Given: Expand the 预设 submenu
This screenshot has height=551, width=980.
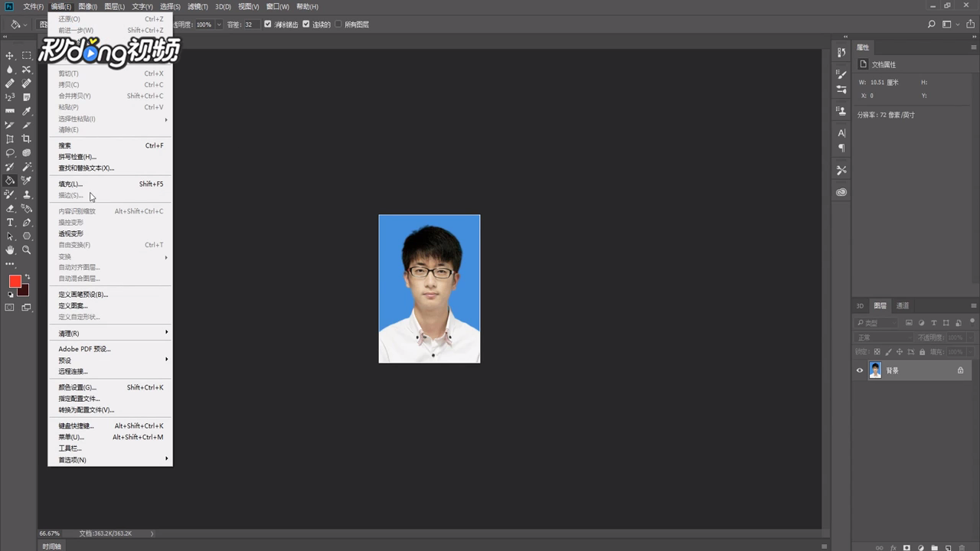Looking at the screenshot, I should coord(112,360).
